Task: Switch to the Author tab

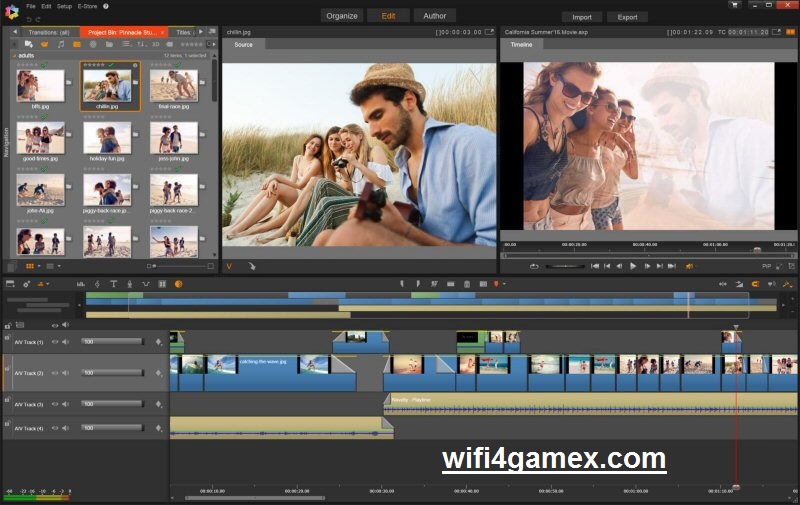Action: pos(435,16)
